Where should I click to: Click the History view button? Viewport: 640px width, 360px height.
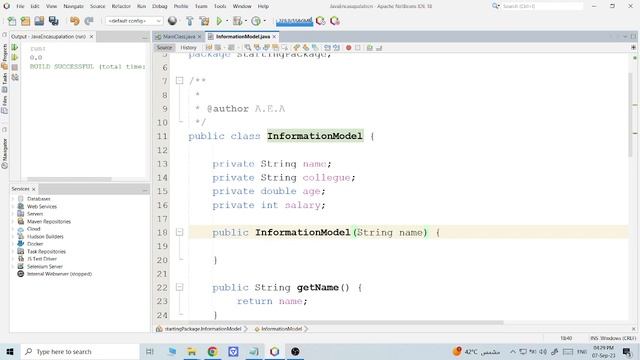click(x=188, y=48)
